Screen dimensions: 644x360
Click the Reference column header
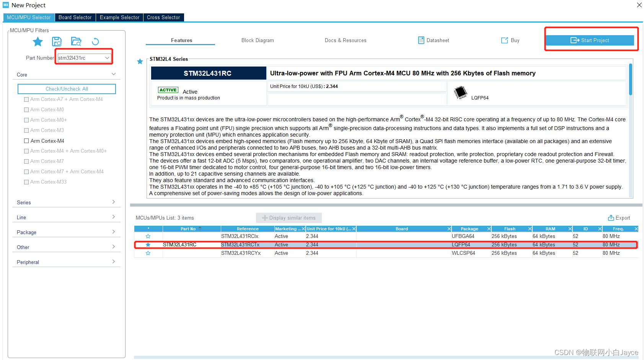pyautogui.click(x=248, y=229)
